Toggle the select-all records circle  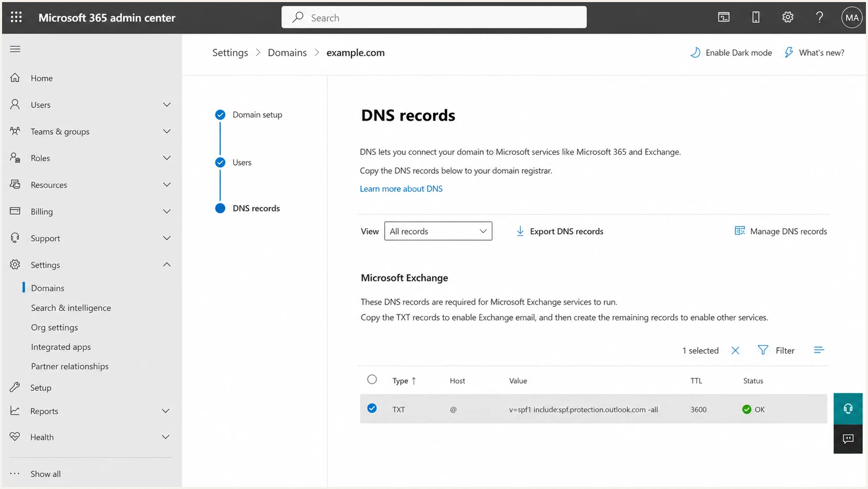[x=372, y=379]
